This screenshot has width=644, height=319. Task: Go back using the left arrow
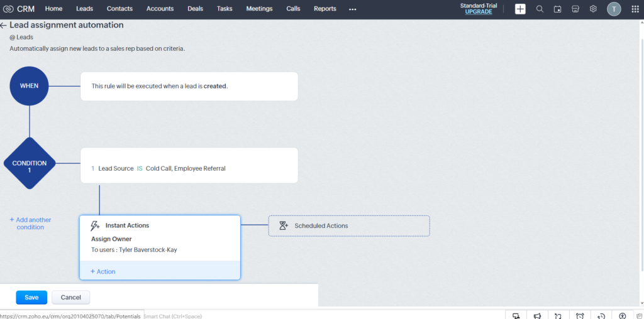(3, 25)
